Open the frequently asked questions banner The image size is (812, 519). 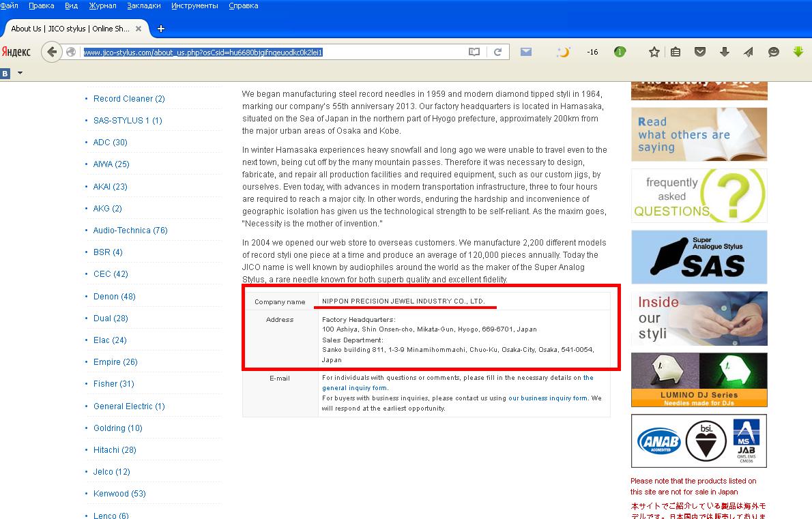point(699,196)
